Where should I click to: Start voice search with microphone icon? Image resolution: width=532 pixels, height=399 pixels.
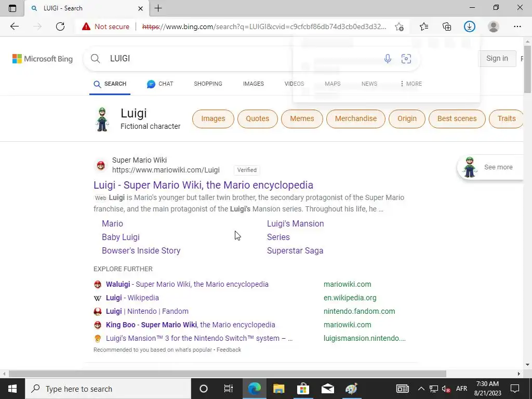[388, 59]
